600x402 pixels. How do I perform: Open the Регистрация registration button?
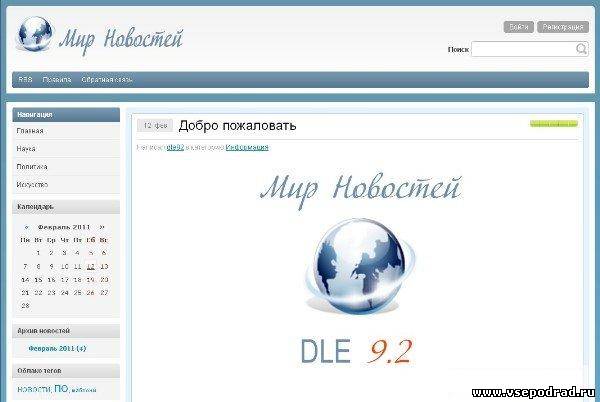pos(562,27)
